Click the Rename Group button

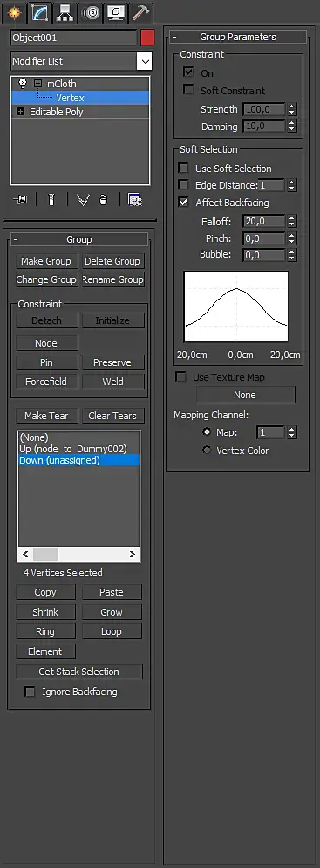(x=112, y=279)
